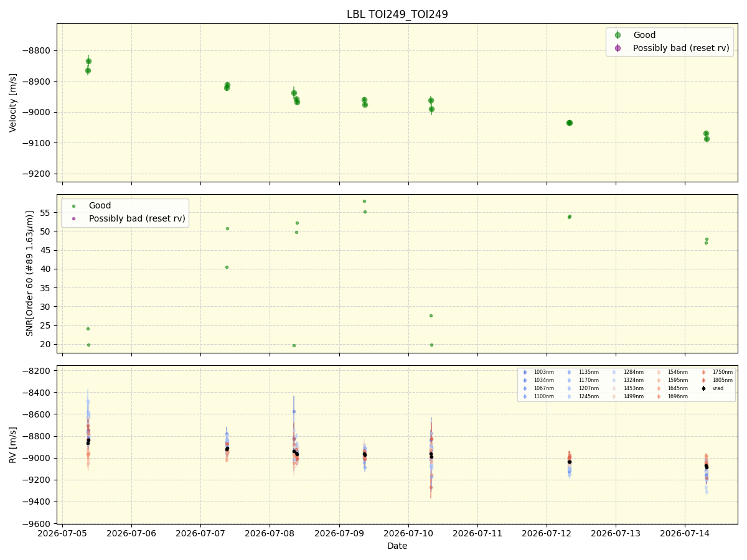Click the '2026-07-05' date tick label
This screenshot has height=560, width=747.
click(x=62, y=534)
